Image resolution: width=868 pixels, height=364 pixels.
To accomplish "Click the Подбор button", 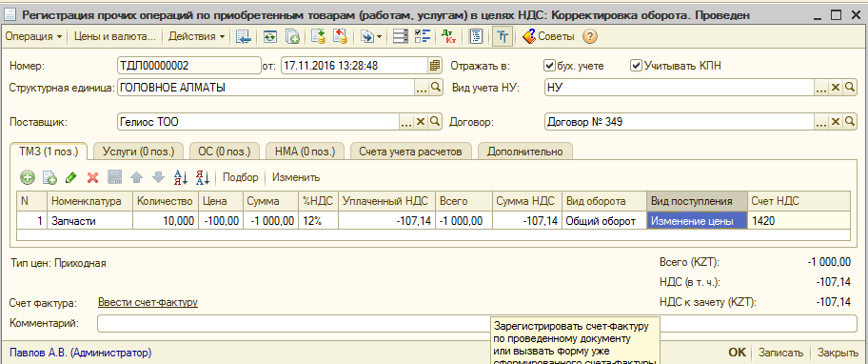I will (x=240, y=178).
